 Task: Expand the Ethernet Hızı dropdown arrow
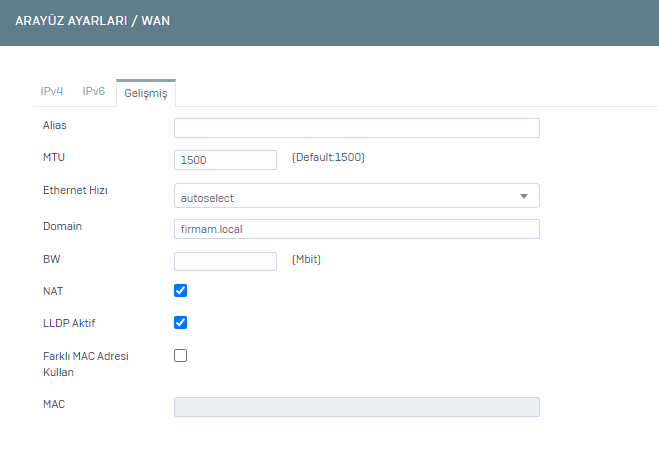524,196
